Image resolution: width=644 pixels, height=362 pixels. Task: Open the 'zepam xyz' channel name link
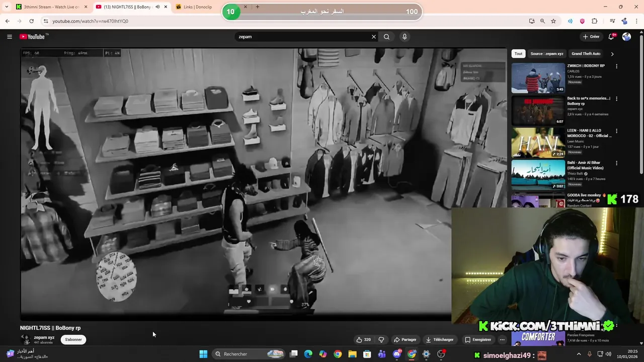[44, 337]
